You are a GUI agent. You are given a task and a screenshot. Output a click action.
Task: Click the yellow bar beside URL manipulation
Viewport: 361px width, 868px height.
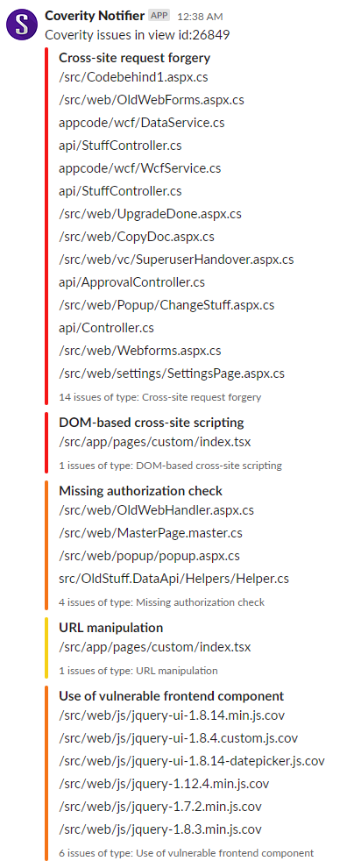point(47,648)
